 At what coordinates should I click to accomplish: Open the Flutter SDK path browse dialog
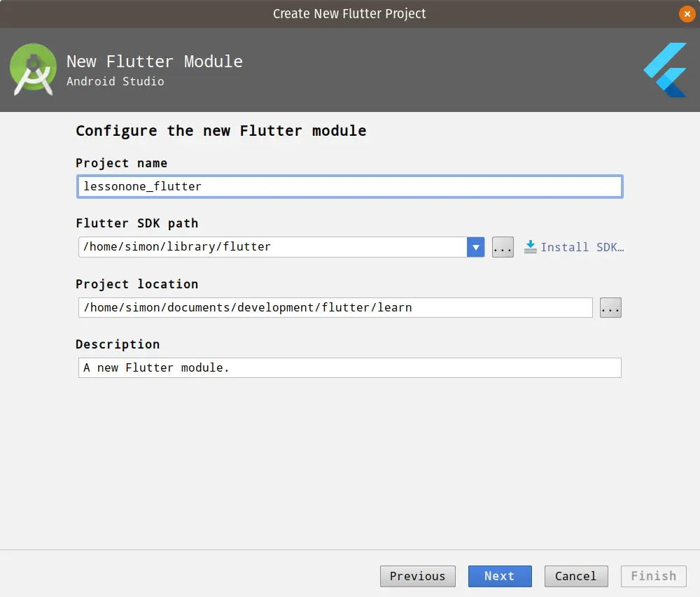click(503, 246)
